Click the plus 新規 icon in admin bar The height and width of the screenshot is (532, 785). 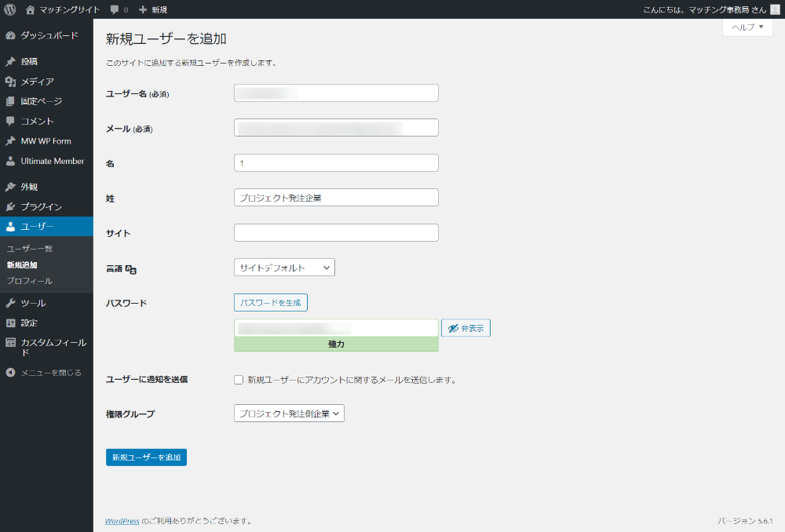[x=143, y=9]
